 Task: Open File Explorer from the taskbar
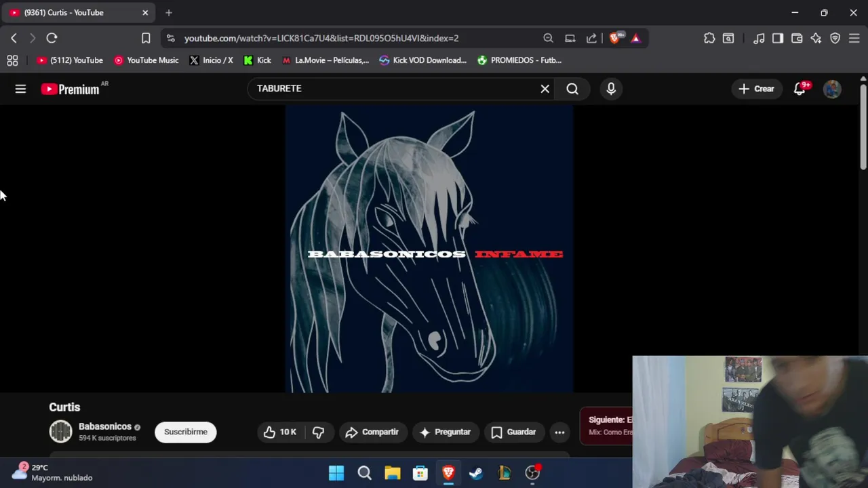(393, 473)
